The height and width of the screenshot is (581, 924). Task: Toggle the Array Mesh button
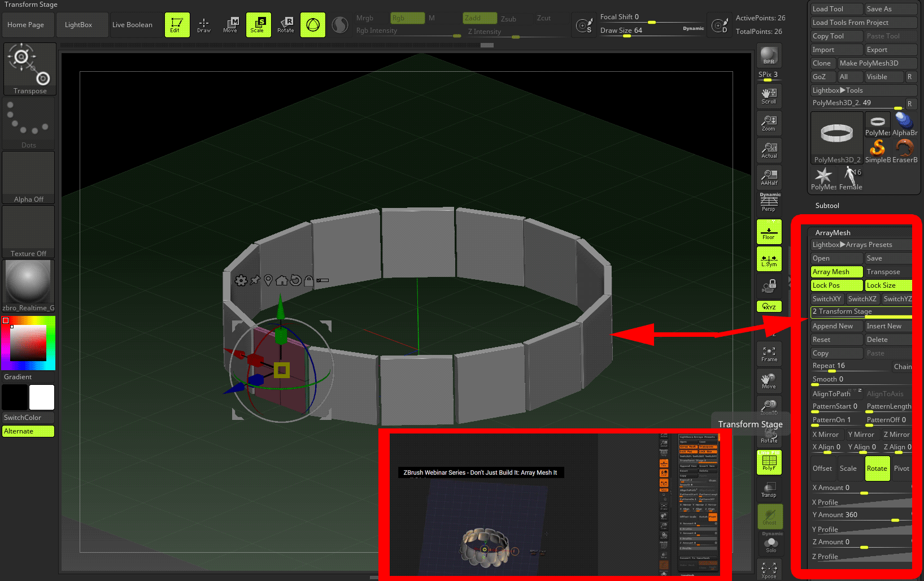coord(836,272)
